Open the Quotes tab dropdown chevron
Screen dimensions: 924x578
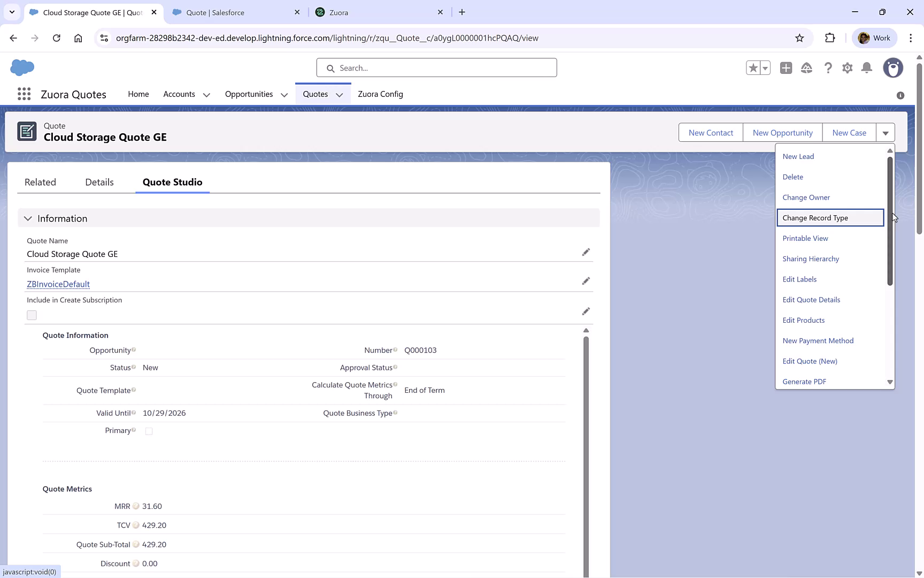(340, 94)
